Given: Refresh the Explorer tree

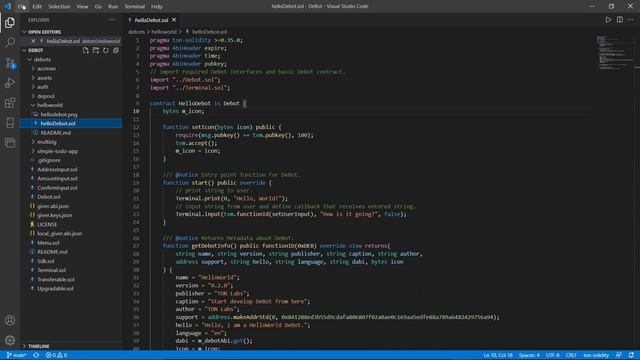Looking at the screenshot, I should [106, 50].
